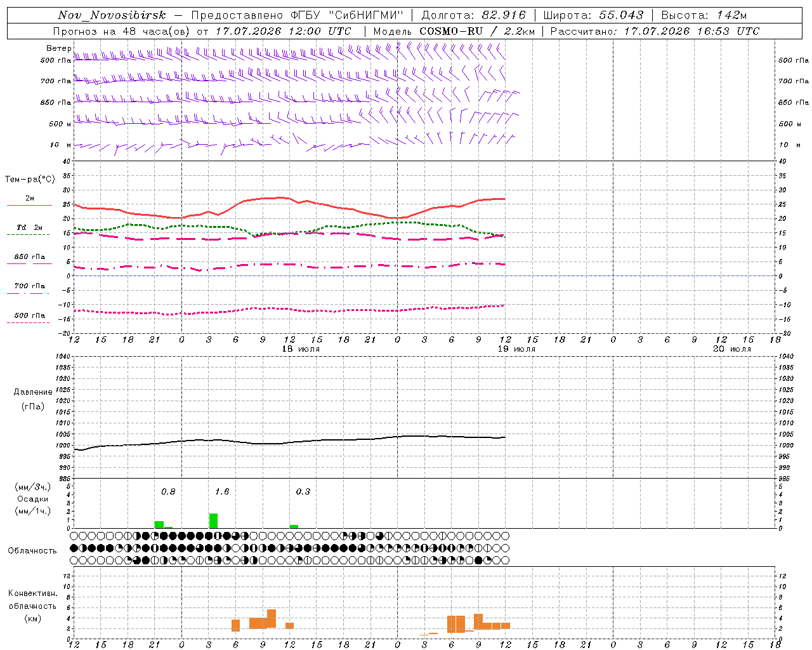Click the Давление (гПа) pressure axis label

(33, 399)
